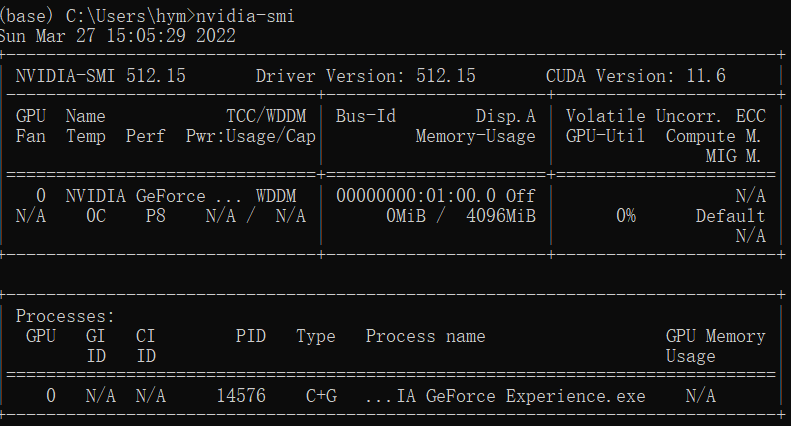Select total memory '4096MiB'

tap(500, 216)
